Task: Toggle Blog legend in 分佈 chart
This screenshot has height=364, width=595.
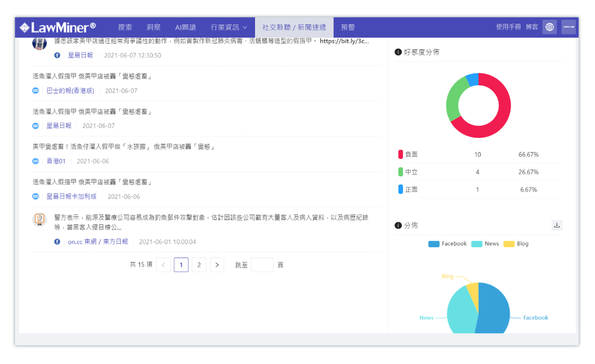Action: click(516, 244)
